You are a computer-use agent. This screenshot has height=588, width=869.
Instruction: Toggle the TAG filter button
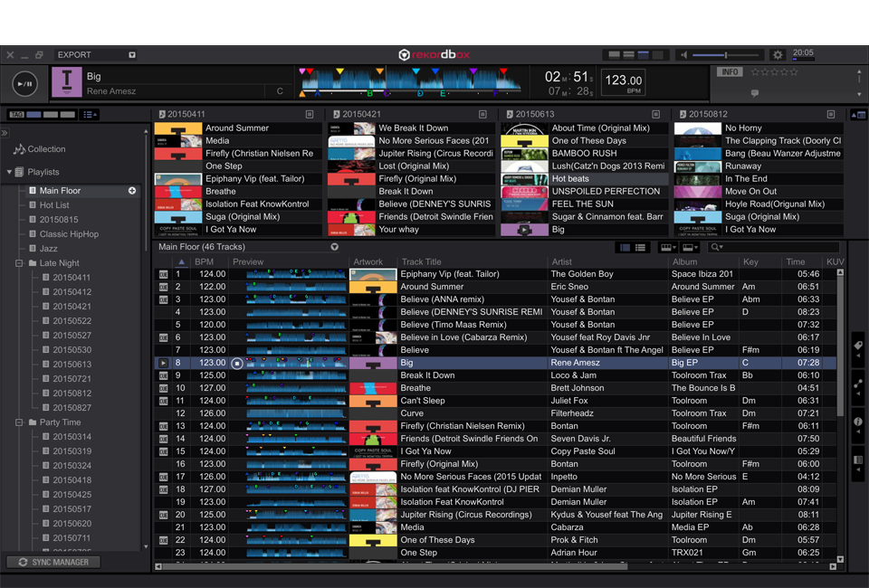(x=16, y=115)
